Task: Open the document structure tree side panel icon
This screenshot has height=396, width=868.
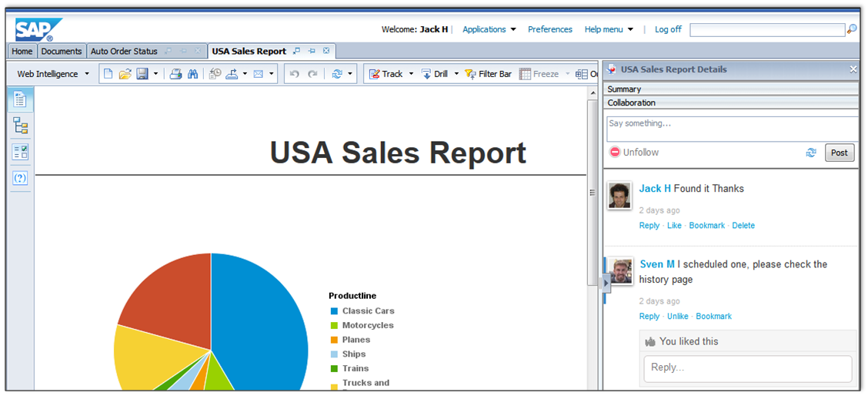Action: pyautogui.click(x=20, y=126)
